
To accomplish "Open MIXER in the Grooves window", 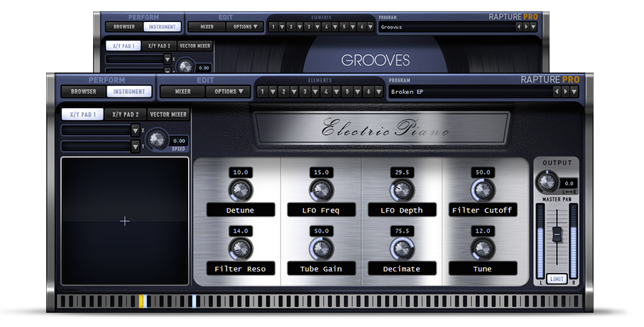I will tap(207, 27).
